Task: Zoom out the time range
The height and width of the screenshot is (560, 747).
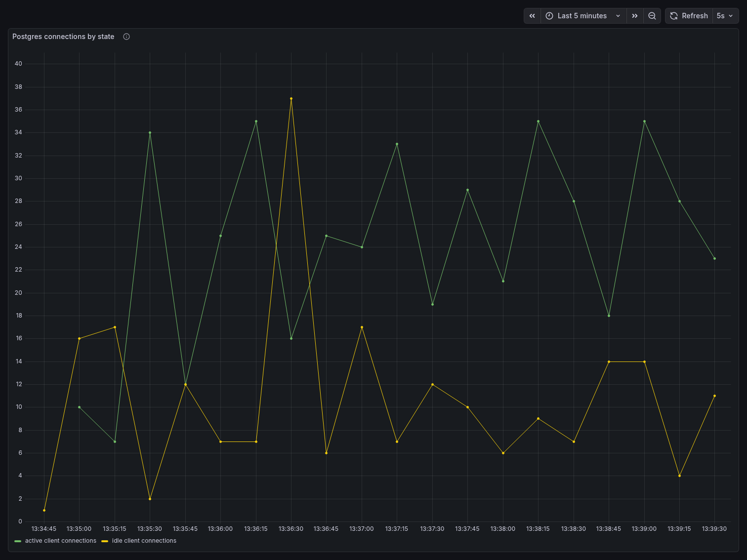Action: (x=652, y=16)
